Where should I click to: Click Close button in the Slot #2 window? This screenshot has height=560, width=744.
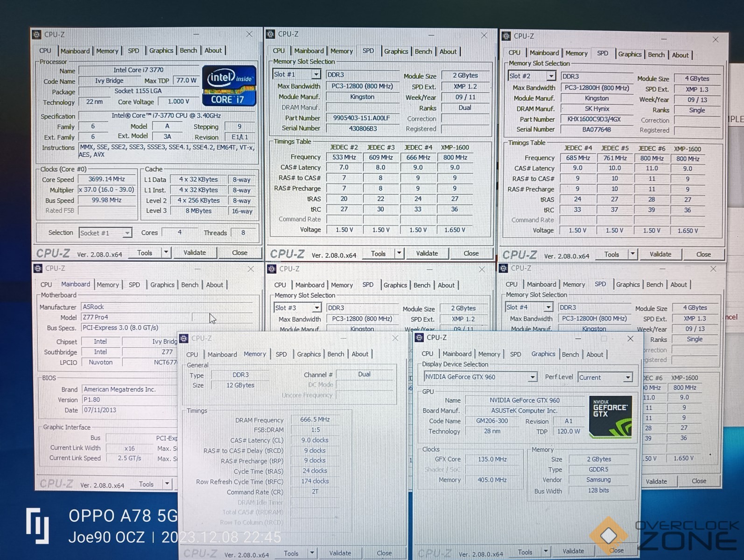tap(703, 254)
